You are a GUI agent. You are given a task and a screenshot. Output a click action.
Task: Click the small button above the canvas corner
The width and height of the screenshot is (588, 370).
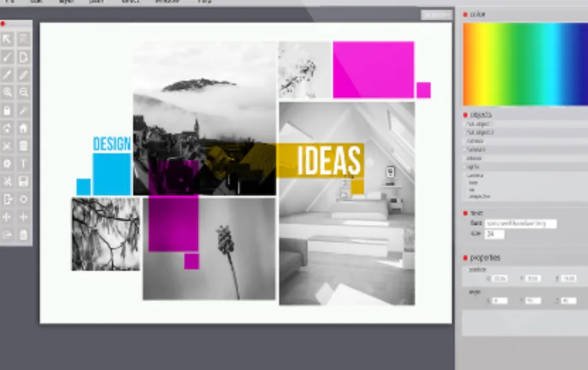(436, 15)
